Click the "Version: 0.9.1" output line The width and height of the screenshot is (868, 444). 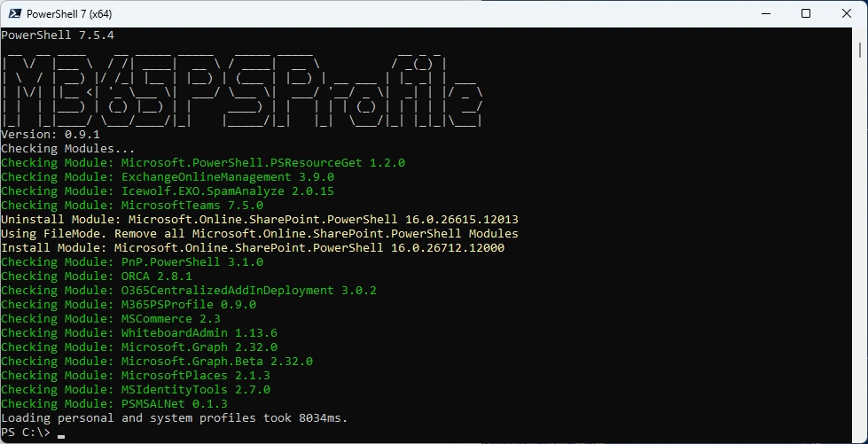tap(50, 135)
